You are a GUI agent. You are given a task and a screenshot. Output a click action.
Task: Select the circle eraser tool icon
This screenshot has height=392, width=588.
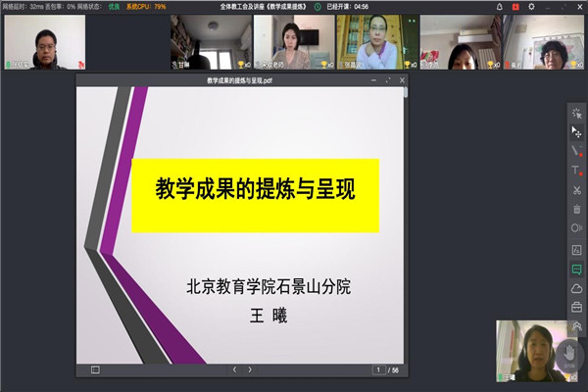(x=577, y=228)
